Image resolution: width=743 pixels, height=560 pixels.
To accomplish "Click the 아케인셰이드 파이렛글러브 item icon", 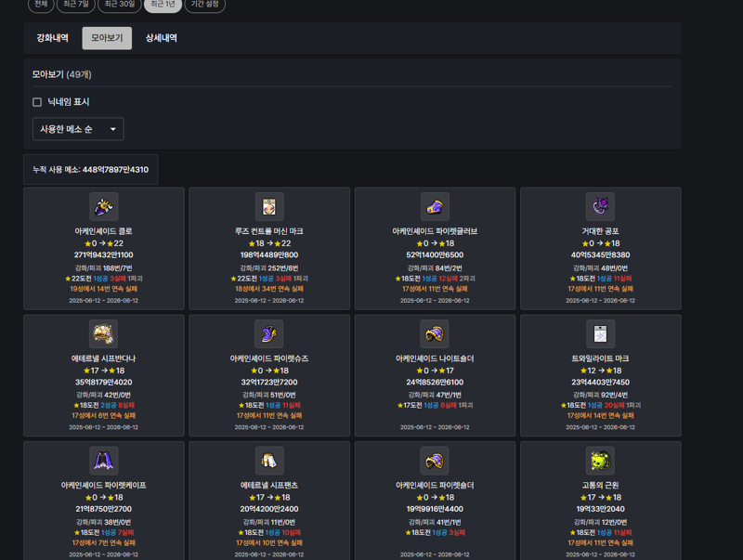I will click(435, 206).
